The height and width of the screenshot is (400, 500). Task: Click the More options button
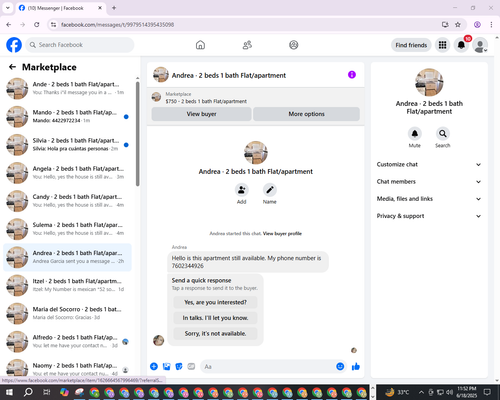(306, 114)
